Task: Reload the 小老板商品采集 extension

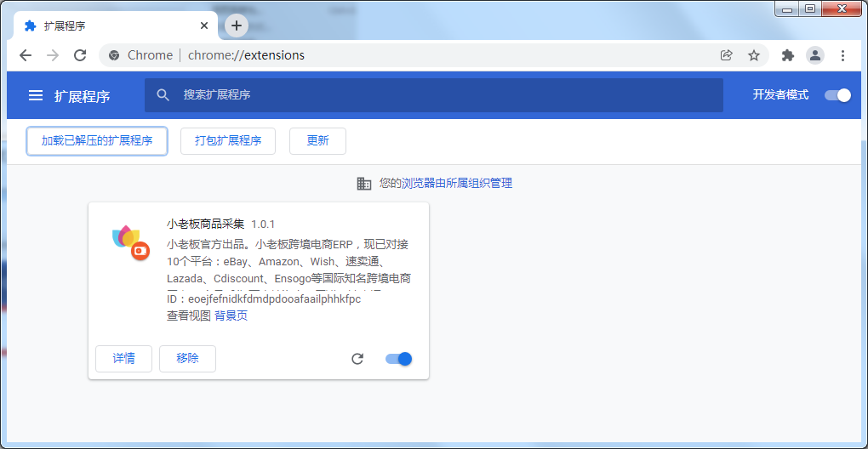Action: [x=357, y=359]
